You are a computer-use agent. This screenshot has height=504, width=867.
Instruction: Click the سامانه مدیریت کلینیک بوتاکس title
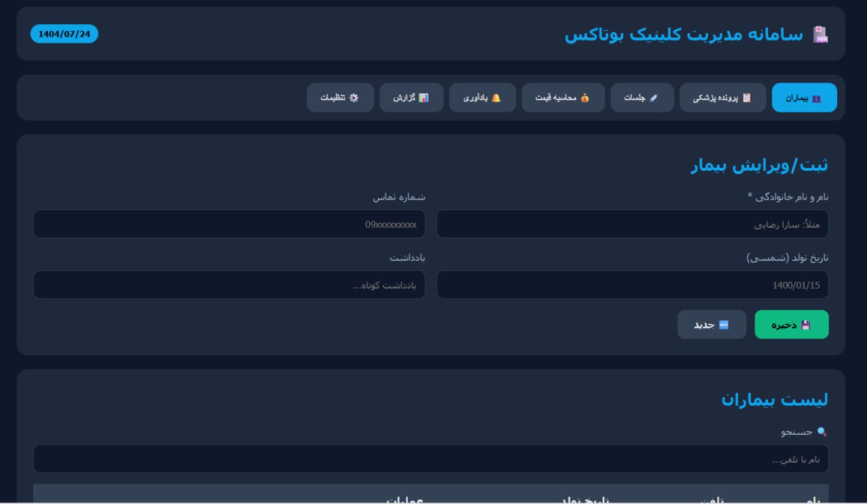(683, 35)
